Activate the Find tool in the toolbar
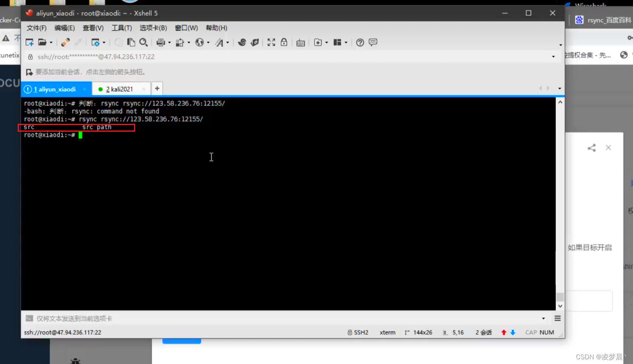Viewport: 633px width, 364px height. point(144,42)
